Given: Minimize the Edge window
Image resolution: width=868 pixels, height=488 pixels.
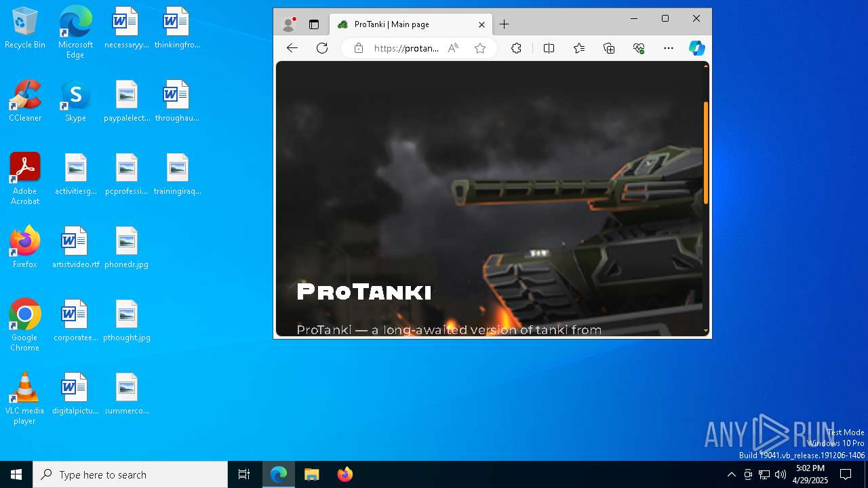Looking at the screenshot, I should tap(634, 18).
